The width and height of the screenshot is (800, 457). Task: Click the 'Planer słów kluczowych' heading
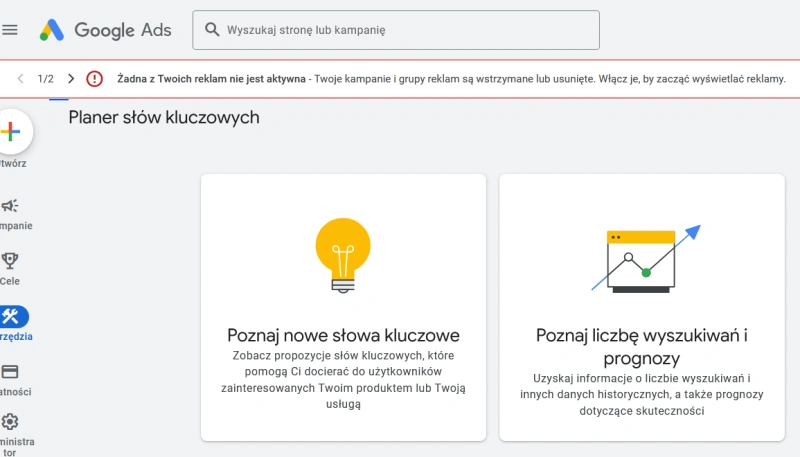tap(164, 117)
